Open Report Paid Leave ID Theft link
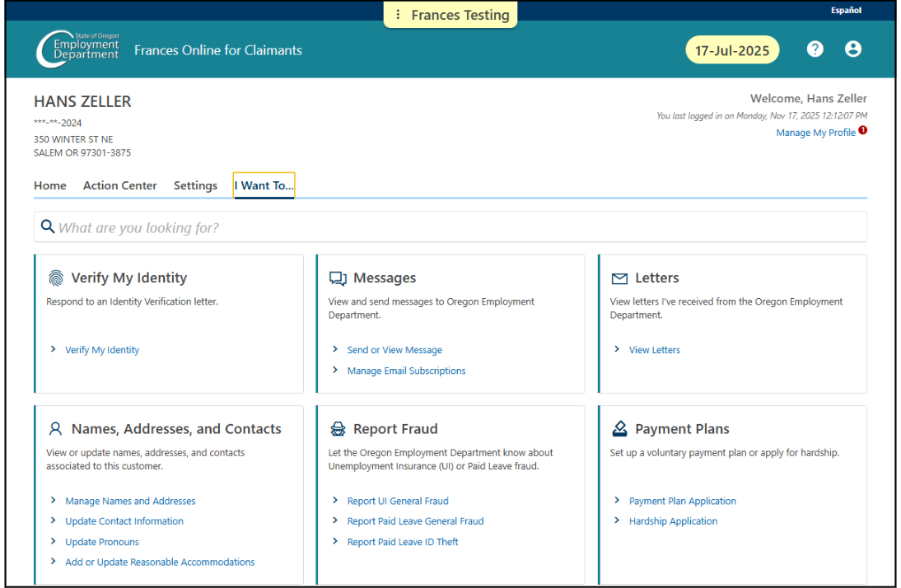The image size is (901, 588). click(x=402, y=542)
